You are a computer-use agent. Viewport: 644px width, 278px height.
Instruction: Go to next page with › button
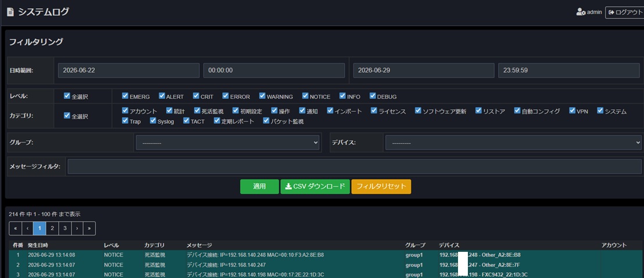77,228
